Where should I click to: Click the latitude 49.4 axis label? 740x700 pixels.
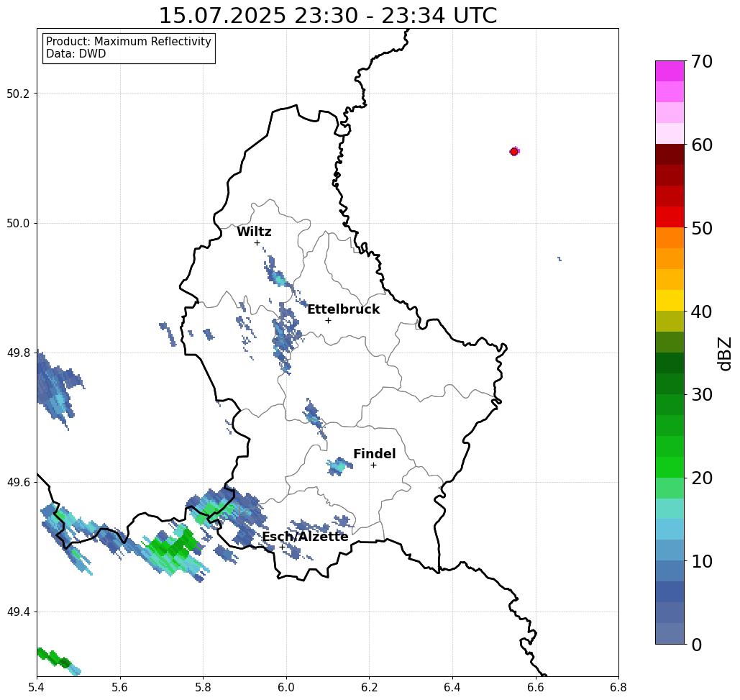18,612
